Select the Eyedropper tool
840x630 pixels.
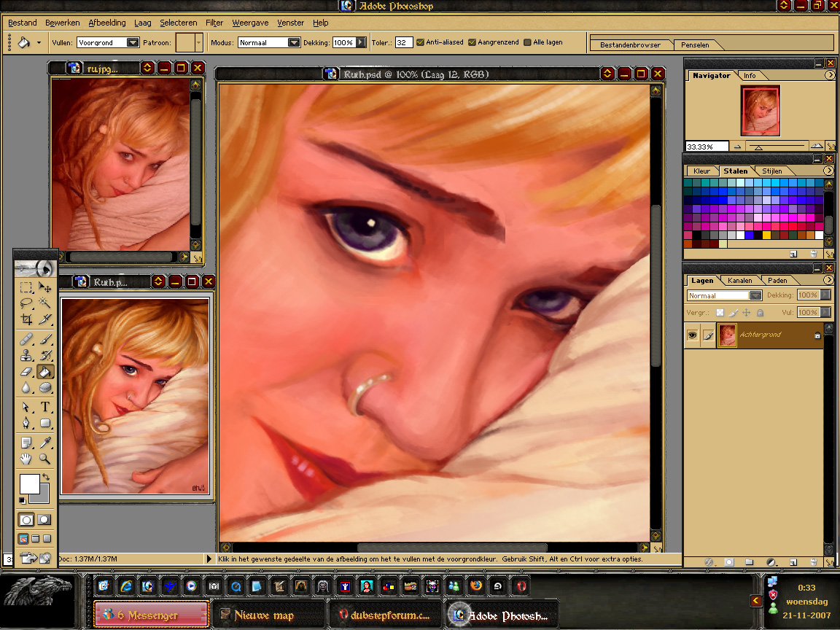[45, 443]
